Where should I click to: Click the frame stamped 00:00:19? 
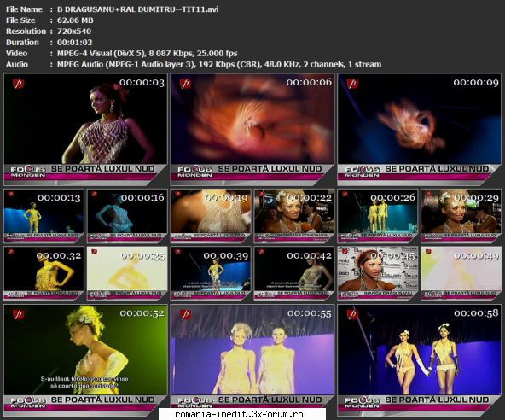pos(211,216)
